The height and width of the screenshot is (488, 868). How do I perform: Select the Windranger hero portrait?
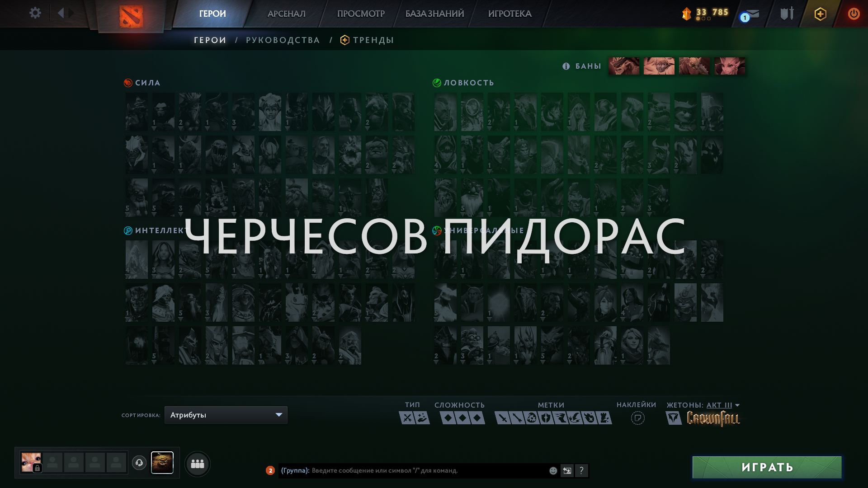point(632,346)
